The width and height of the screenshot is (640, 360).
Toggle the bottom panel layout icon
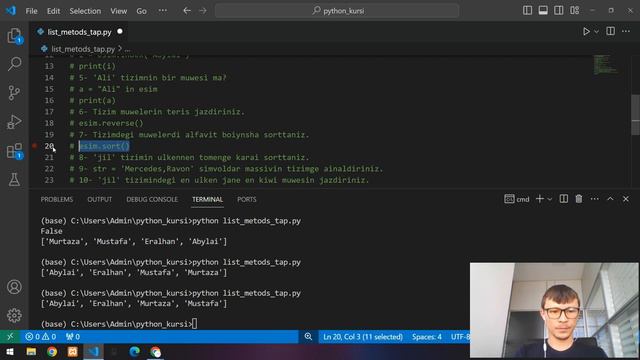[543, 11]
